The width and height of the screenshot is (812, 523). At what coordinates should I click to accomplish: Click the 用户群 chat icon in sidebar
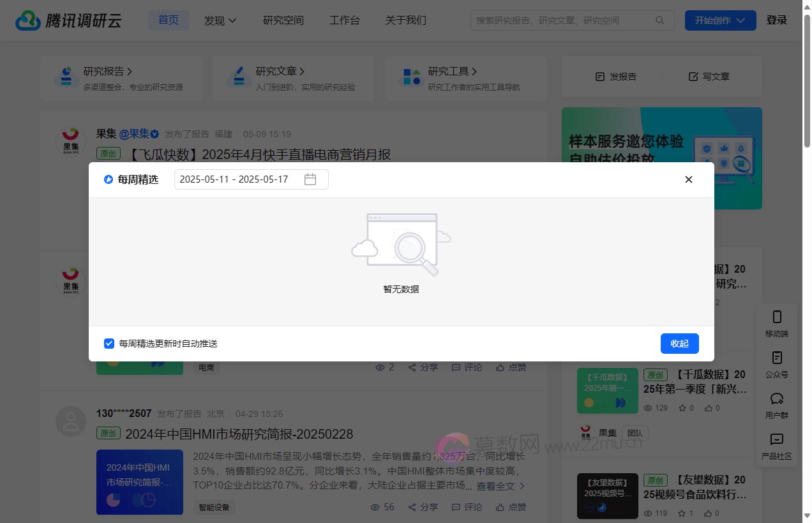click(x=776, y=398)
